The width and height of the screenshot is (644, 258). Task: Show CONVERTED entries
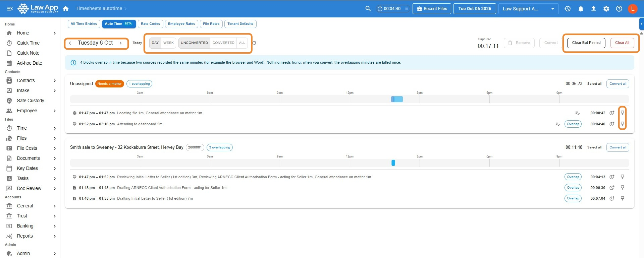pos(223,43)
